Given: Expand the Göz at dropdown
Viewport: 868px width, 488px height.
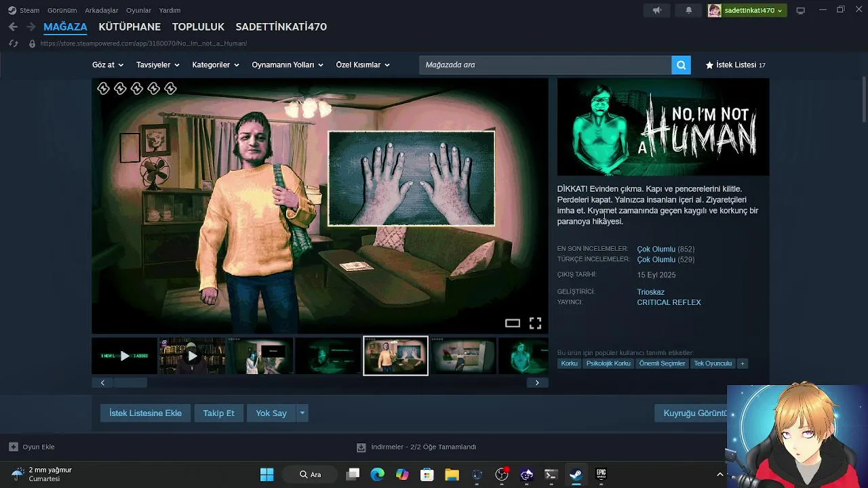Looking at the screenshot, I should pos(108,65).
